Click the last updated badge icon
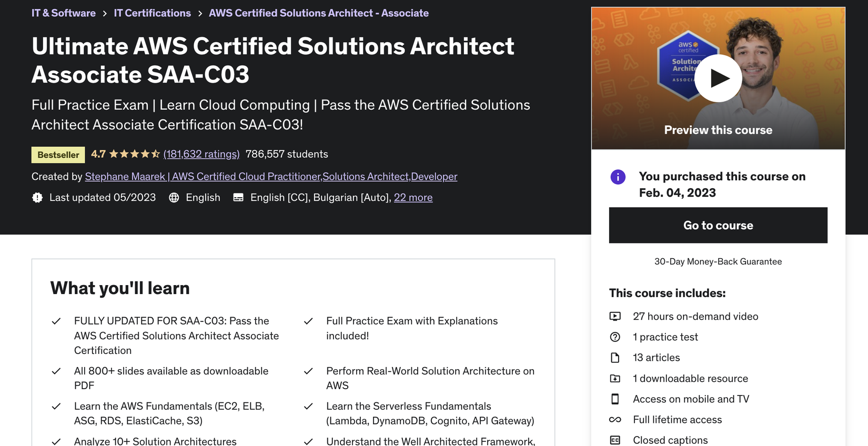 click(x=37, y=198)
